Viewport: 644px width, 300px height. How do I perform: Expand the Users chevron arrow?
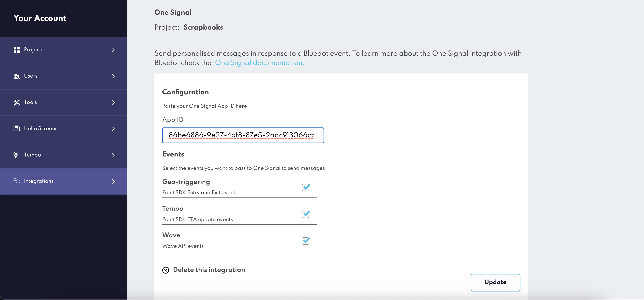114,76
